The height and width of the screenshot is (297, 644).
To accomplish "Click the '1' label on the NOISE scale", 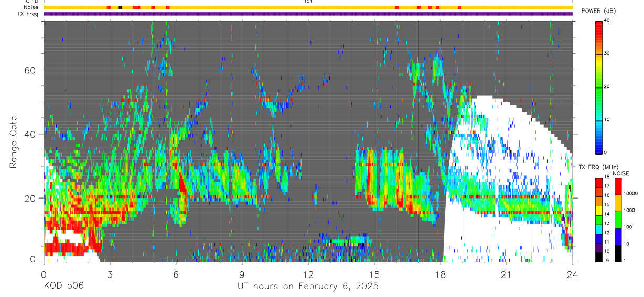I will 625,261.
